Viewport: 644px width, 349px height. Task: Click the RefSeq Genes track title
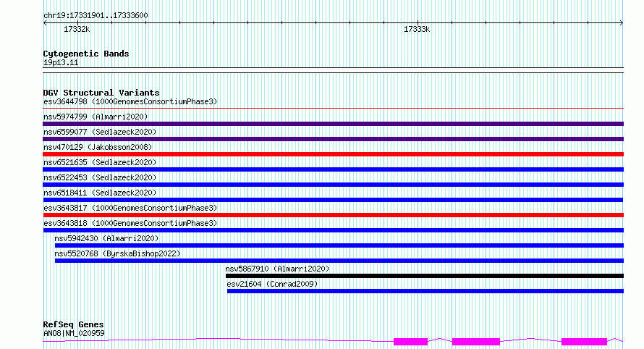(73, 325)
